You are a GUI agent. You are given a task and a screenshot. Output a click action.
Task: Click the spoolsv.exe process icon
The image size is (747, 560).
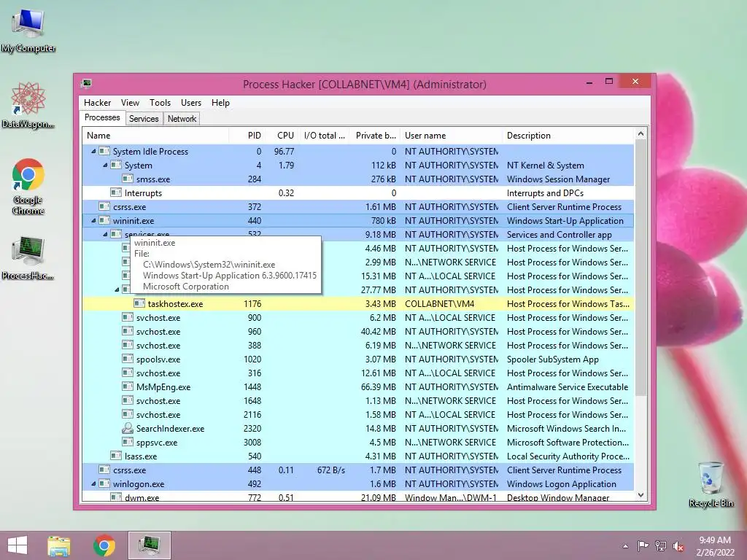point(128,359)
